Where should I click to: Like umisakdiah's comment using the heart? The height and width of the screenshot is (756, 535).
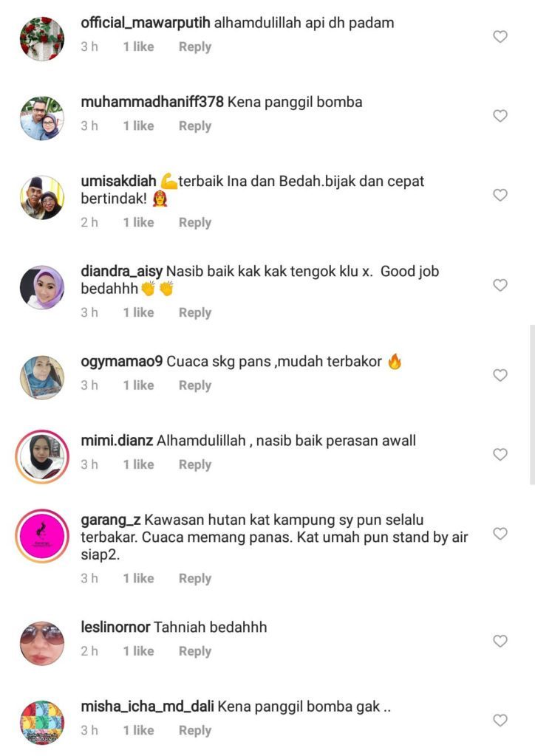pos(500,195)
